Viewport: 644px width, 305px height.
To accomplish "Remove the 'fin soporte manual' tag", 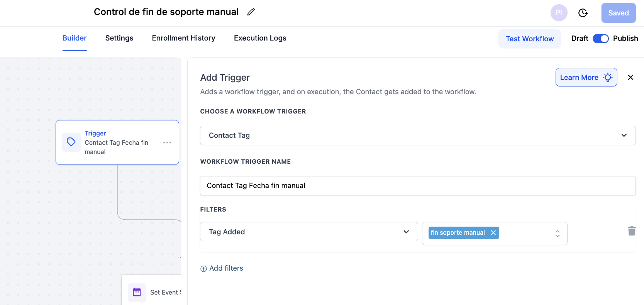I will (493, 233).
